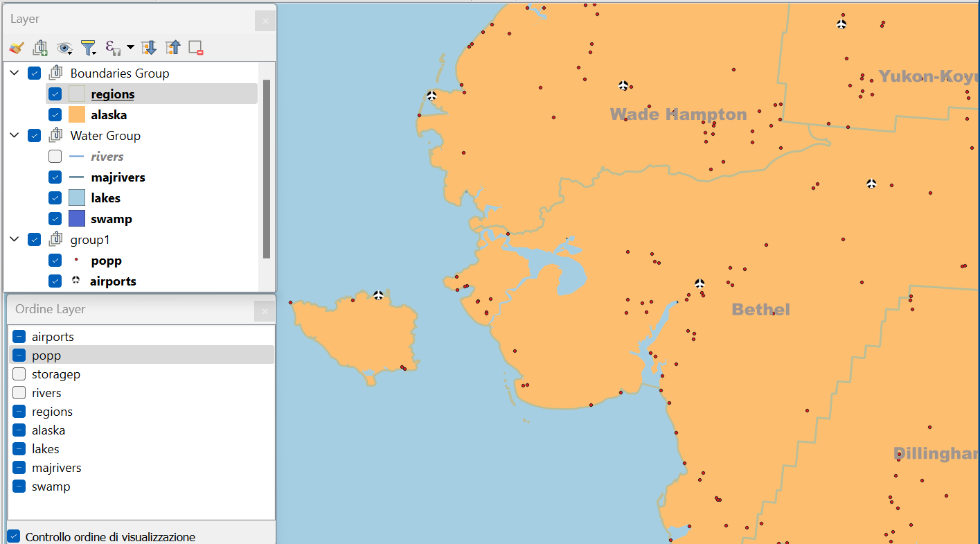The image size is (980, 544).
Task: Toggle the Water Group checkbox
Action: click(x=35, y=135)
